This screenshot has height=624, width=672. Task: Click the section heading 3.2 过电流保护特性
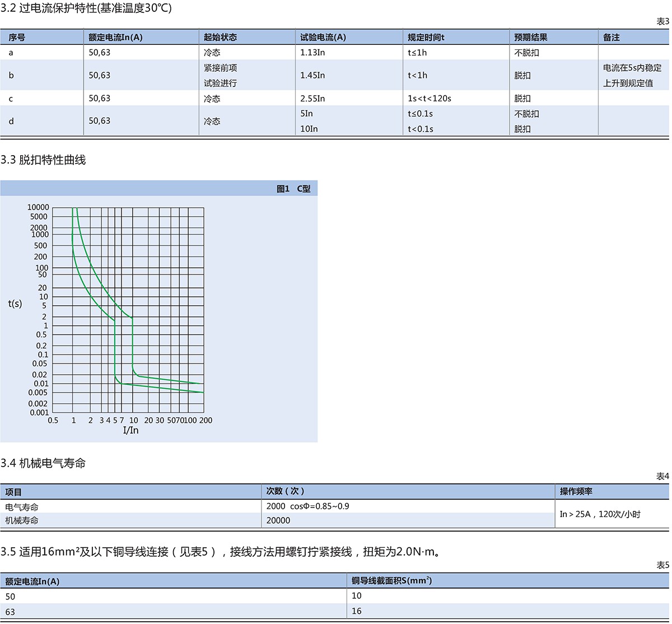(x=86, y=8)
